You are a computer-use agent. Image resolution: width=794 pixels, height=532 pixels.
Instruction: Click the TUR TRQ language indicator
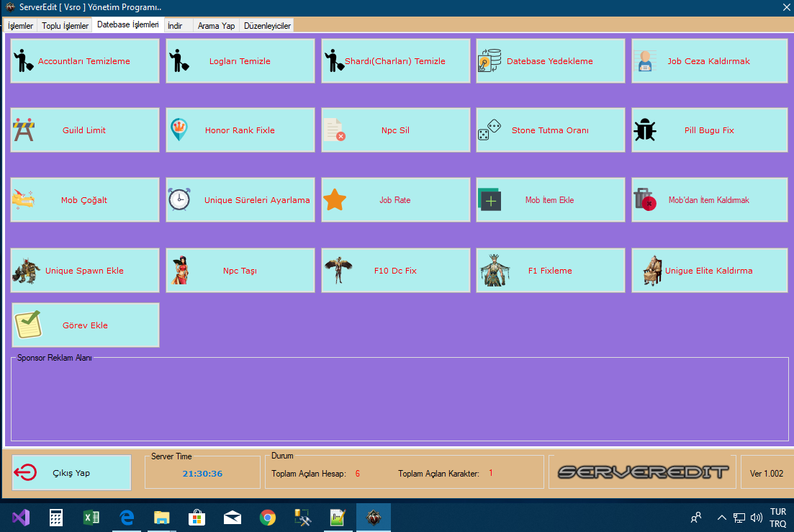(x=777, y=518)
